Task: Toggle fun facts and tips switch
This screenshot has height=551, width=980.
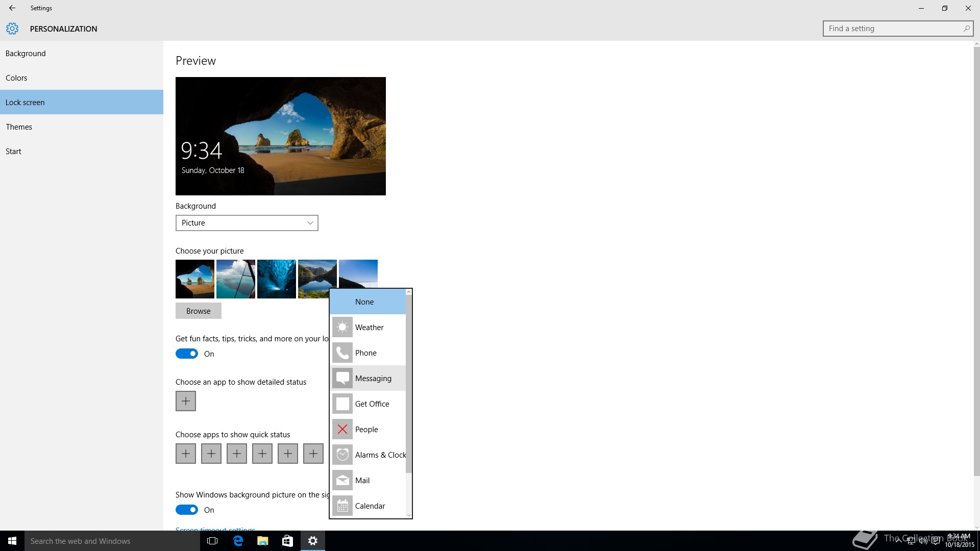Action: tap(187, 354)
